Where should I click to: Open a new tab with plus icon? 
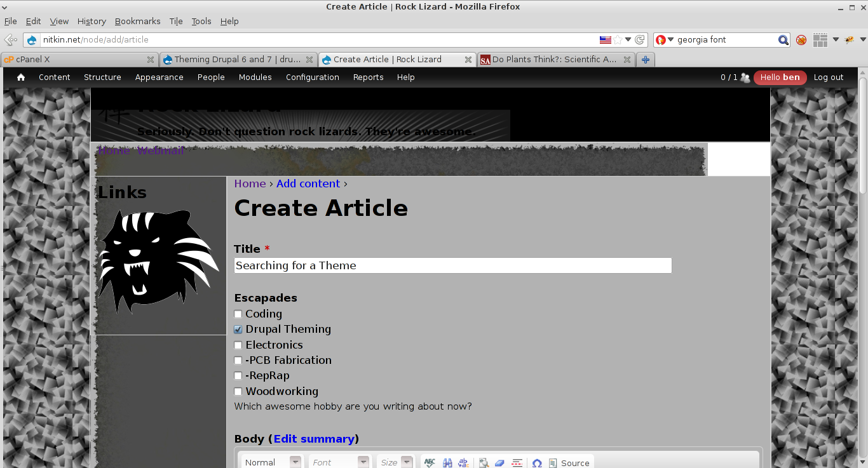pyautogui.click(x=646, y=60)
